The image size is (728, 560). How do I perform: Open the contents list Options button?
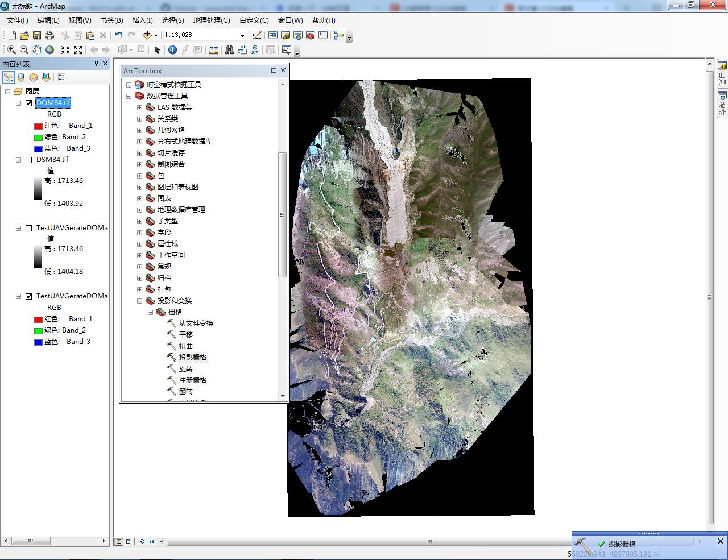tap(62, 77)
